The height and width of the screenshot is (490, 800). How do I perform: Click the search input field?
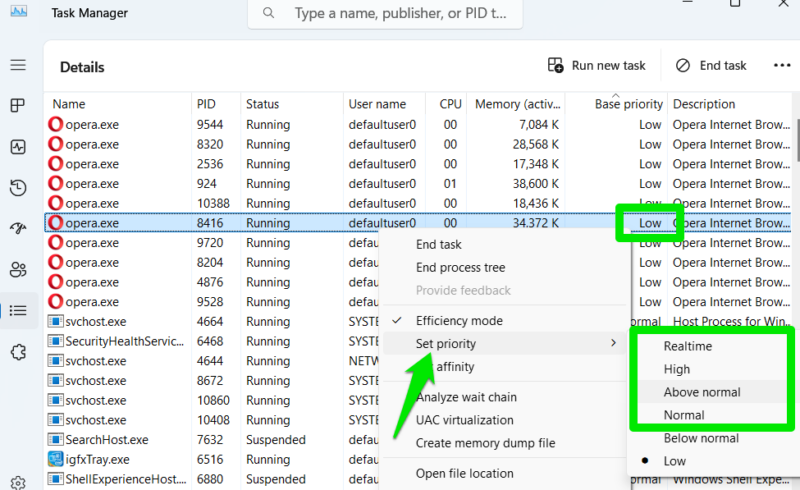[385, 13]
